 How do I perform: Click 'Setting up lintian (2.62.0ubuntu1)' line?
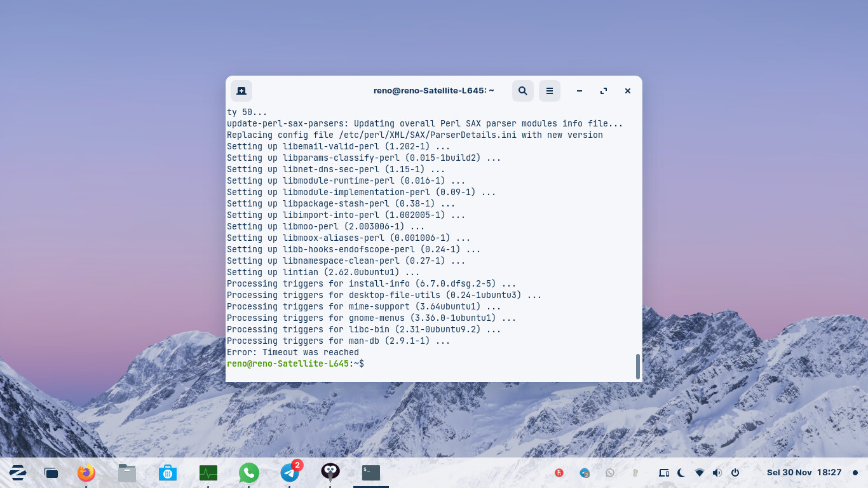tap(323, 272)
